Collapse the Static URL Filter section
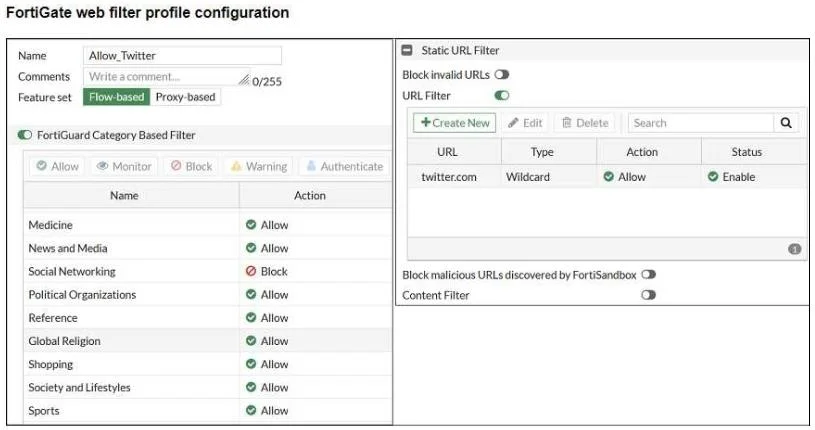815x430 pixels. (x=407, y=50)
